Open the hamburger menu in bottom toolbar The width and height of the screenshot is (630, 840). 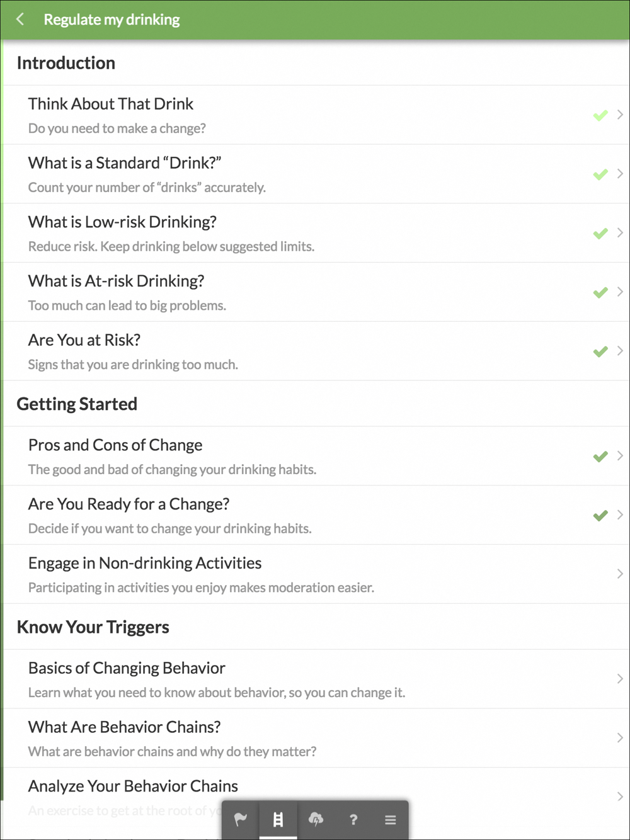point(391,819)
